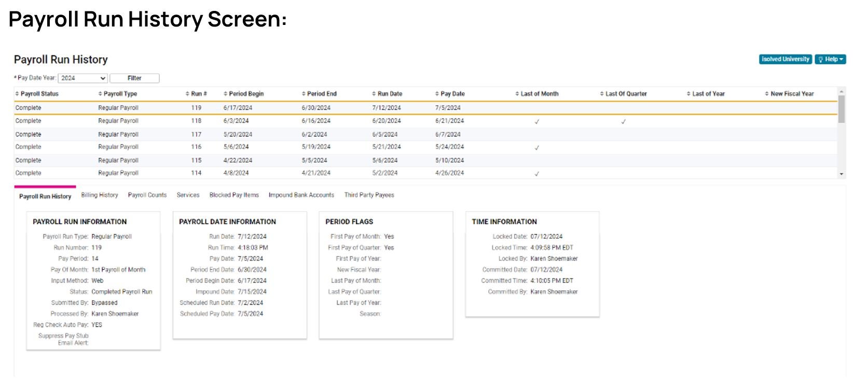
Task: Click Impound Date 7/15/2024 value
Action: point(252,292)
